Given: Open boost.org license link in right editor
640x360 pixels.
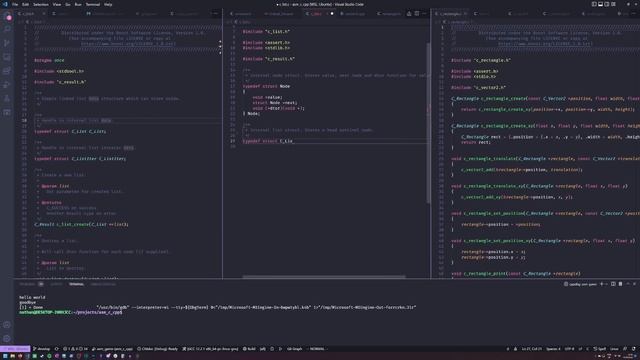Looking at the screenshot, I should point(545,44).
